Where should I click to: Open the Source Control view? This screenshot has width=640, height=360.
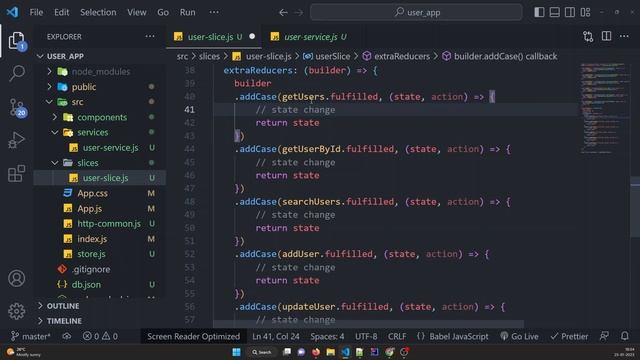[17, 107]
